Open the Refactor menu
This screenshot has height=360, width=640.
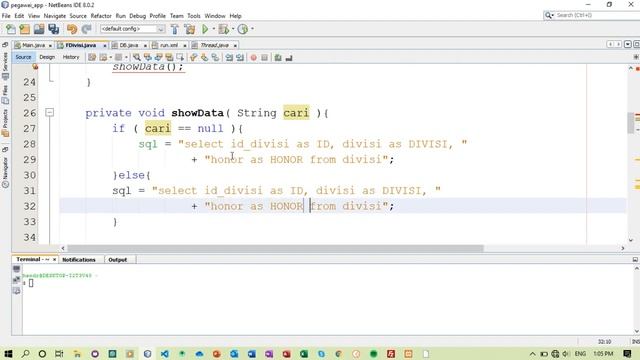[x=101, y=16]
